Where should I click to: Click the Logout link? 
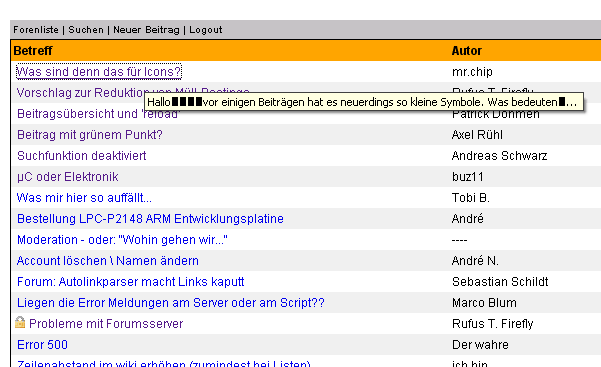coord(205,30)
